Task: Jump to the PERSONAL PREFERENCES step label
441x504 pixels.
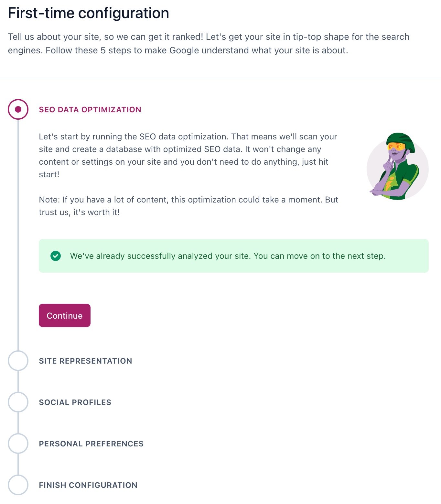Action: pyautogui.click(x=91, y=444)
